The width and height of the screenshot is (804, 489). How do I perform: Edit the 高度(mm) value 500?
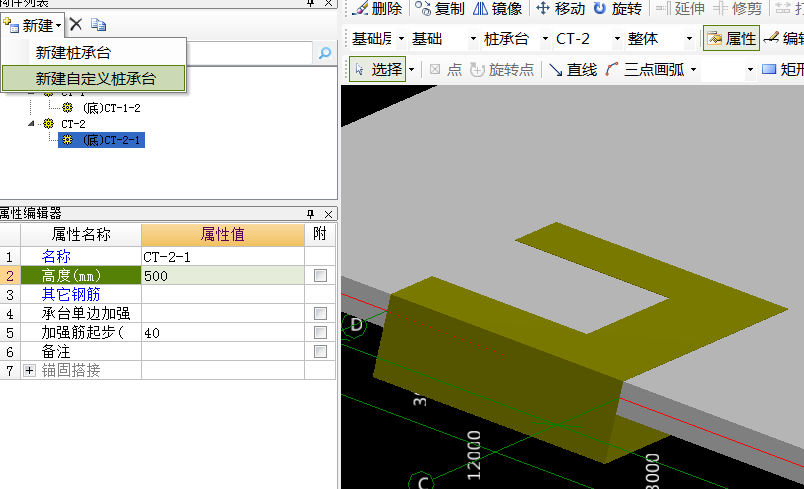coord(223,276)
